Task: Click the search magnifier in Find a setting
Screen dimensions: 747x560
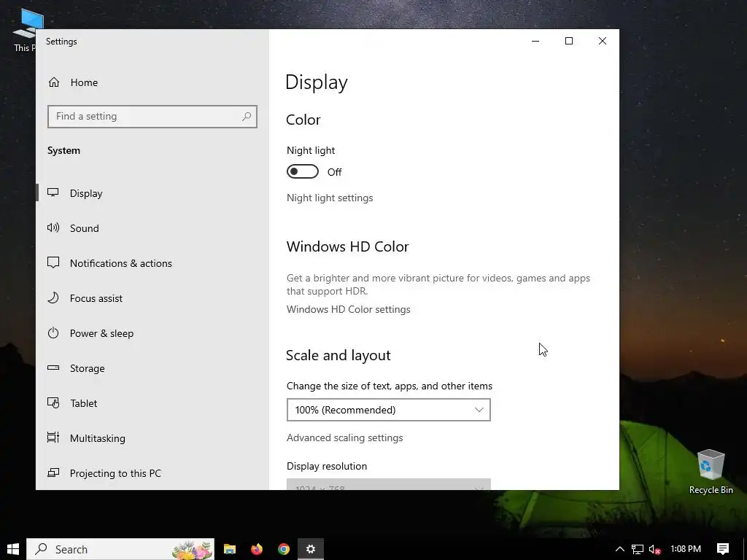Action: 247,116
